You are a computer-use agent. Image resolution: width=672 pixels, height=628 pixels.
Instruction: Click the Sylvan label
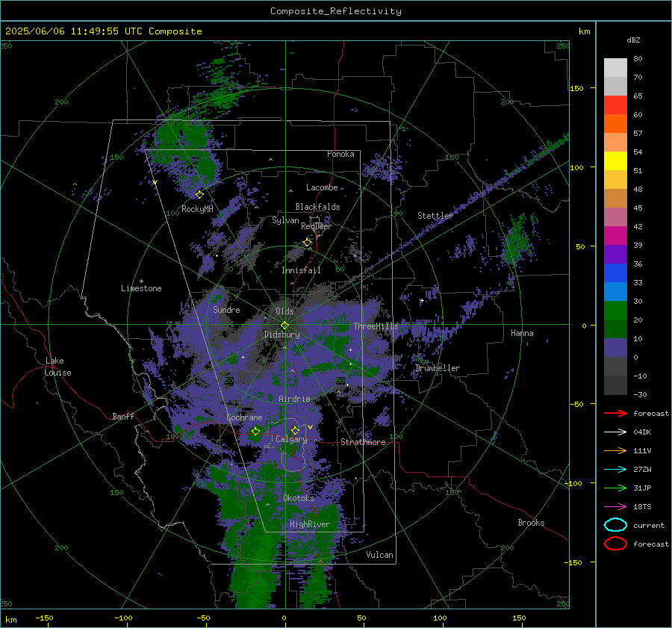click(x=285, y=220)
